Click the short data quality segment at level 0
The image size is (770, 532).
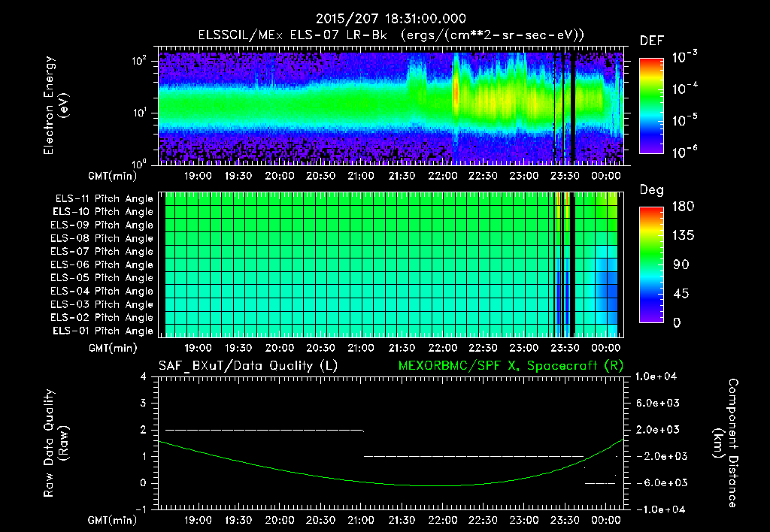click(x=599, y=483)
